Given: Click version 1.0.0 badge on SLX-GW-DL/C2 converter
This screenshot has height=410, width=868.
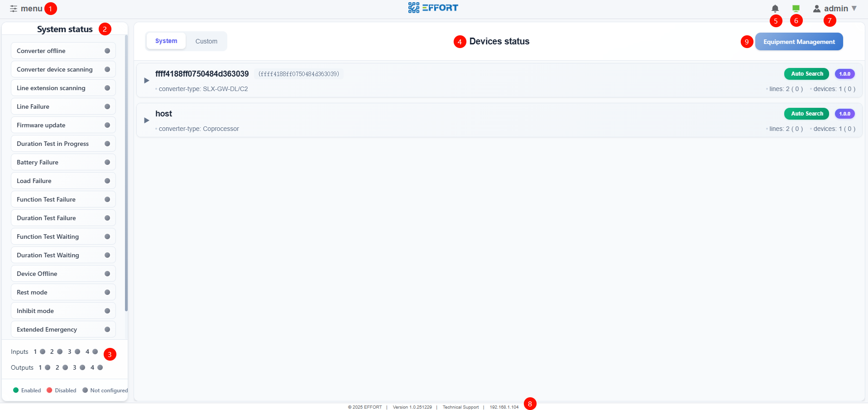Looking at the screenshot, I should click(x=844, y=74).
